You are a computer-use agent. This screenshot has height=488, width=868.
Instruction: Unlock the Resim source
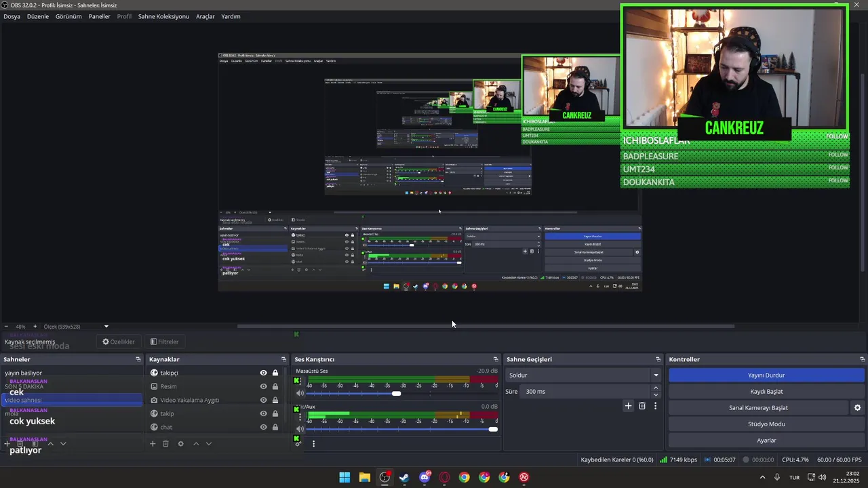pyautogui.click(x=275, y=386)
